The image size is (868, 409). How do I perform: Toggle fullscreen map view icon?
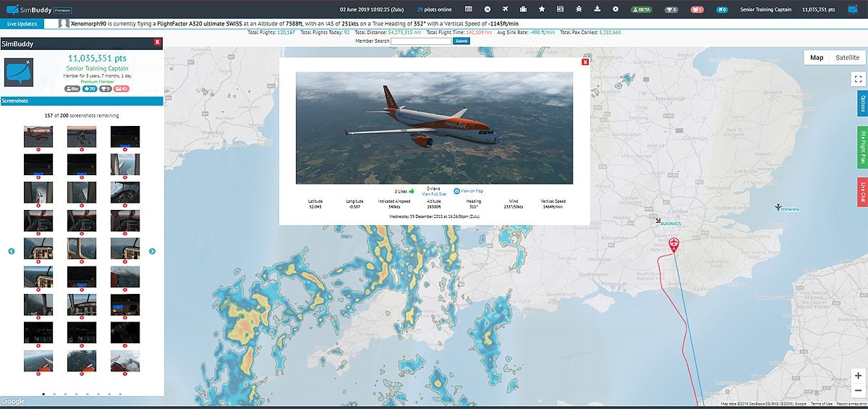point(857,79)
